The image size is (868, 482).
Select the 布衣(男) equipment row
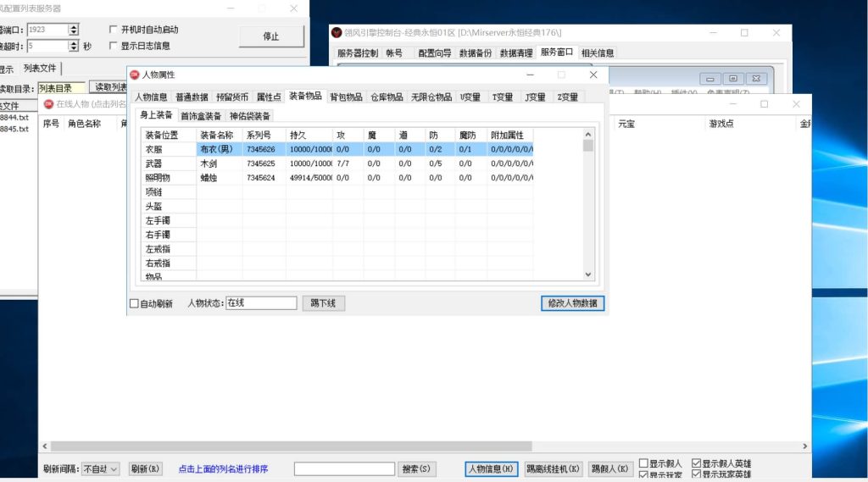337,149
